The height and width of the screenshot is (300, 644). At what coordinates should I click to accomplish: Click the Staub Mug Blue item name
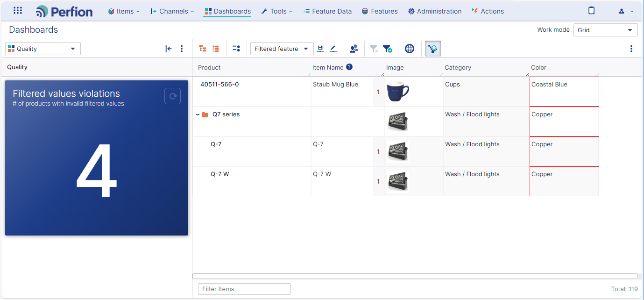[335, 85]
